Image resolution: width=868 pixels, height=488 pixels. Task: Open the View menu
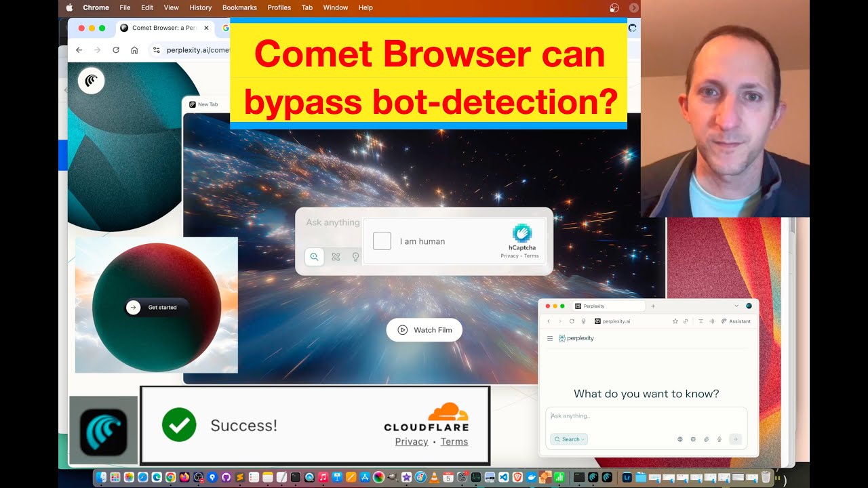click(x=172, y=7)
